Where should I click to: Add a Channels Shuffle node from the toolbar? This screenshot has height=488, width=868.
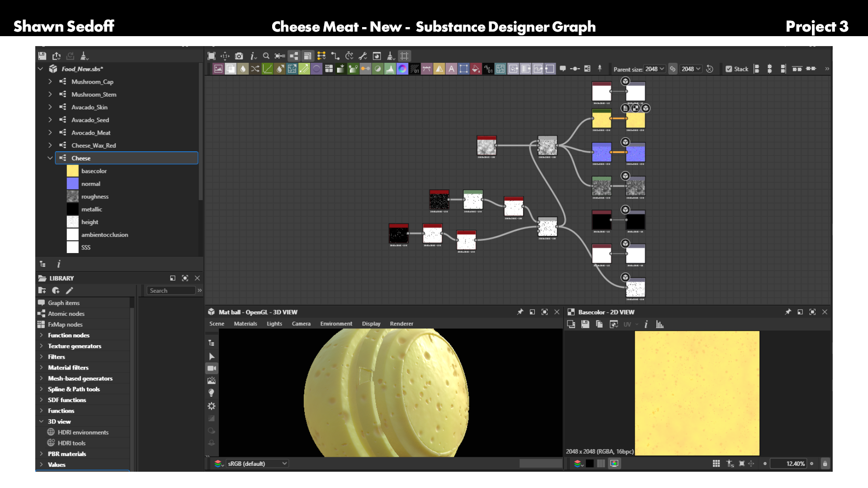[255, 69]
